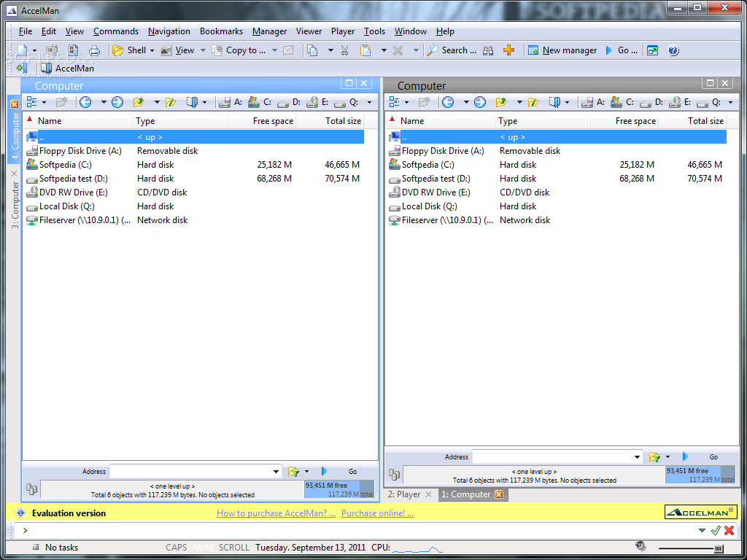The image size is (747, 560).
Task: Click the view mode list icon in right panel
Action: pyautogui.click(x=395, y=102)
